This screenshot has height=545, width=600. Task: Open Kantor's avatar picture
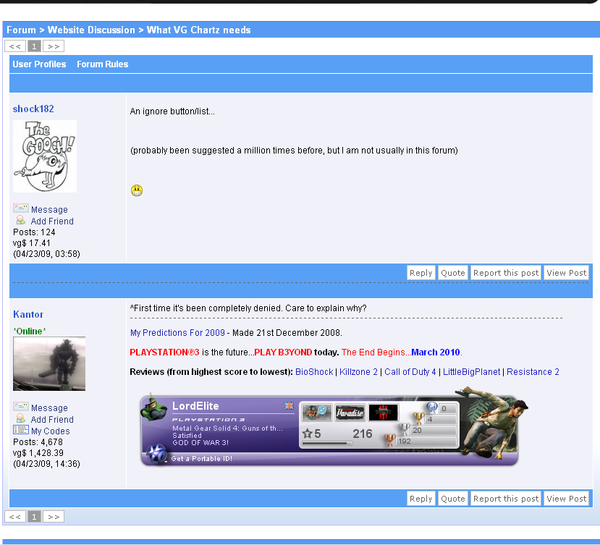tap(49, 363)
